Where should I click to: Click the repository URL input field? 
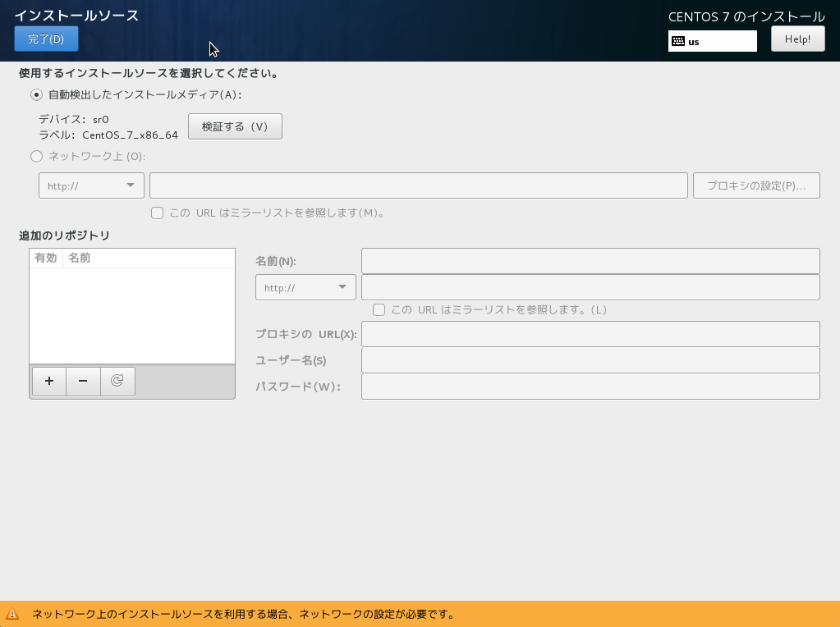click(x=590, y=287)
